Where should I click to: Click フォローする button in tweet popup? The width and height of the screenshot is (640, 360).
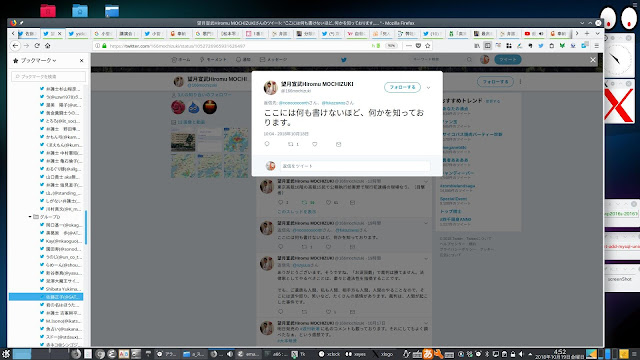pos(402,87)
